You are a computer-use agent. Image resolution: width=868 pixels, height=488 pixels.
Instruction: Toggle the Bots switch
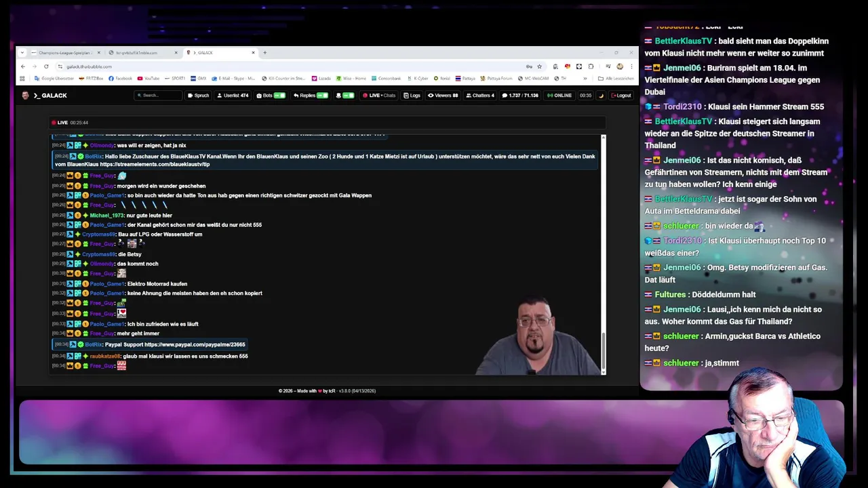(279, 96)
